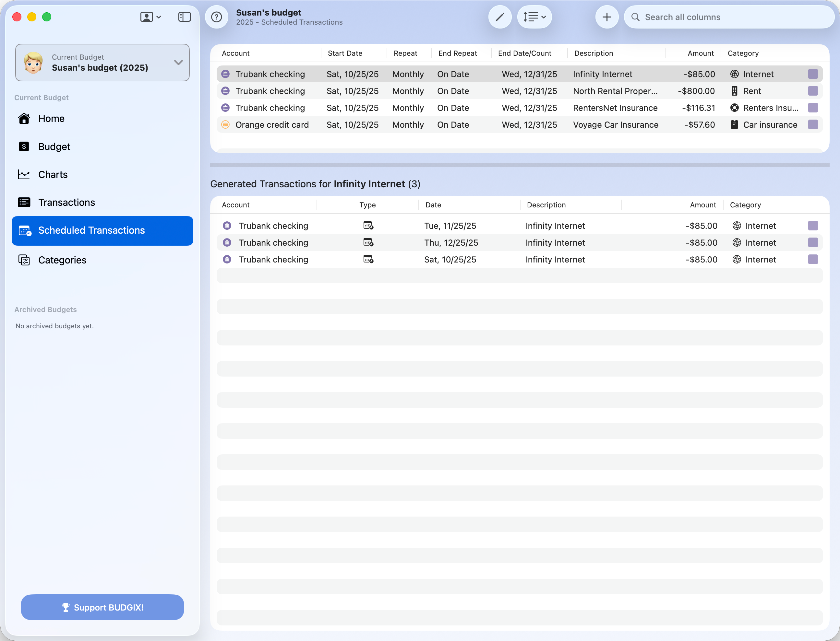Expand the Current Budget selector chevron
This screenshot has height=641, width=840.
click(x=178, y=63)
